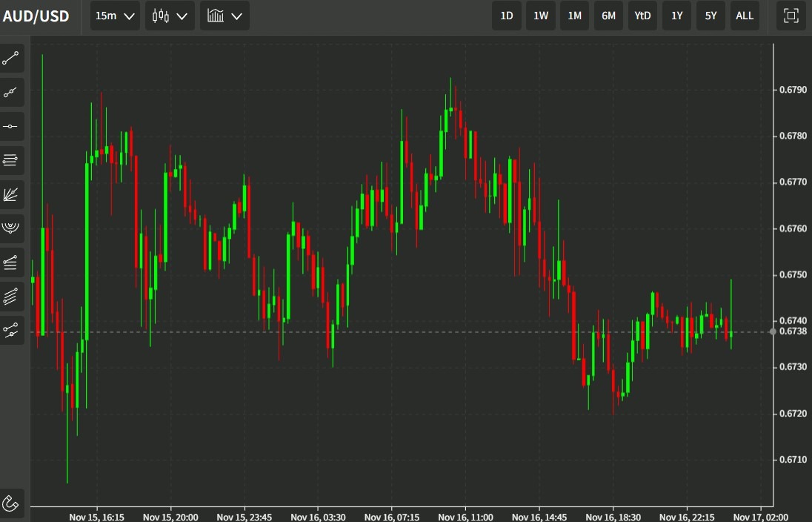Click the fullscreen chart icon

click(791, 16)
